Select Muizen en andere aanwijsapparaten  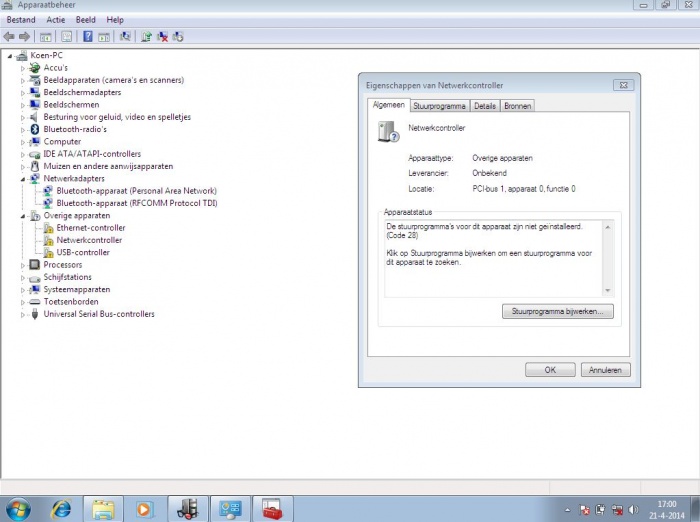click(108, 167)
